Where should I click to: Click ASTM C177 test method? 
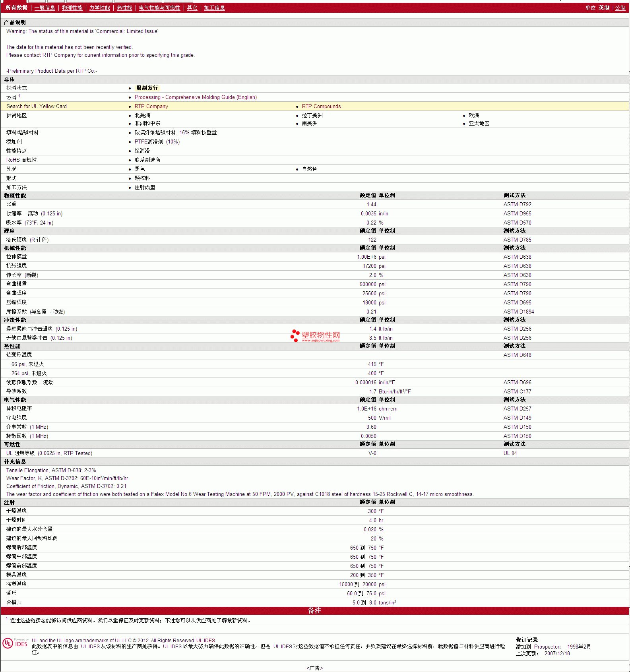pos(517,391)
